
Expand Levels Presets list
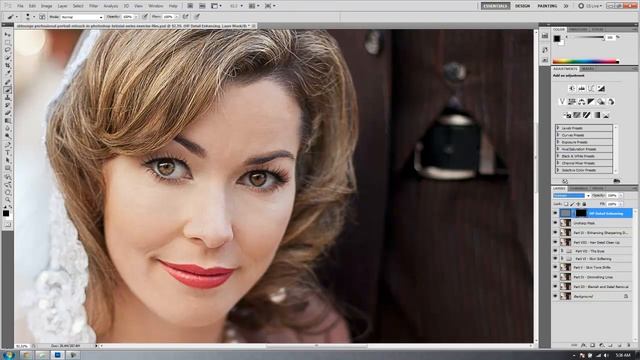pyautogui.click(x=558, y=128)
